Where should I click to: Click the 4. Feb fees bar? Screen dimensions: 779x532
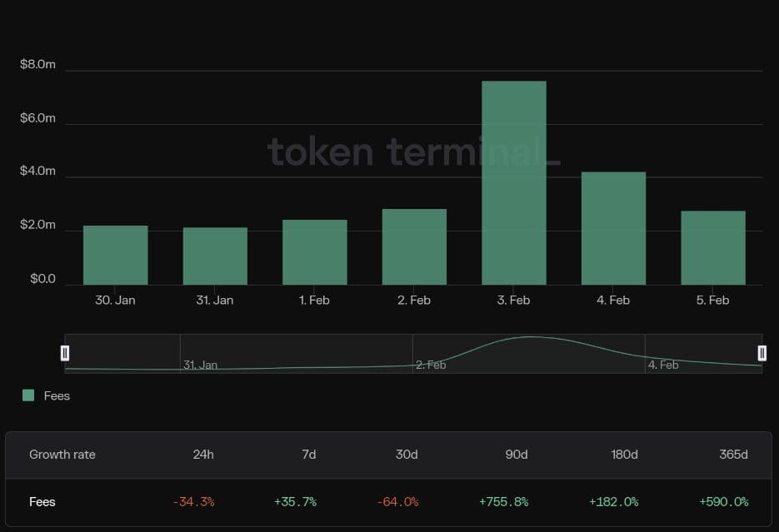point(612,225)
